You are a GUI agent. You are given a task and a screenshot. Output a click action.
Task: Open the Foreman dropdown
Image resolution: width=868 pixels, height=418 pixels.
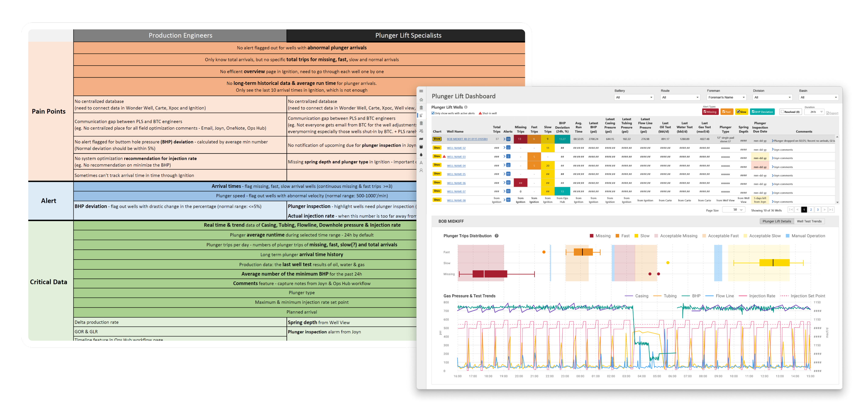click(x=726, y=97)
